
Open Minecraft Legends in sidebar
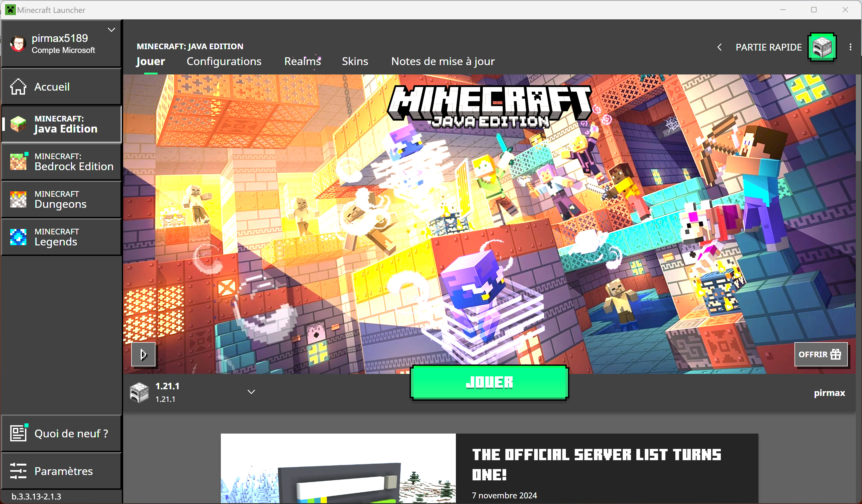62,237
